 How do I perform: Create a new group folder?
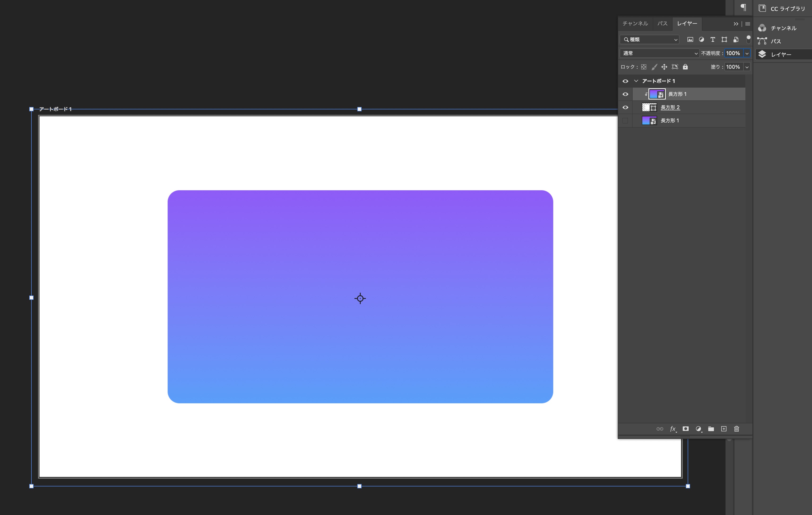click(x=711, y=429)
